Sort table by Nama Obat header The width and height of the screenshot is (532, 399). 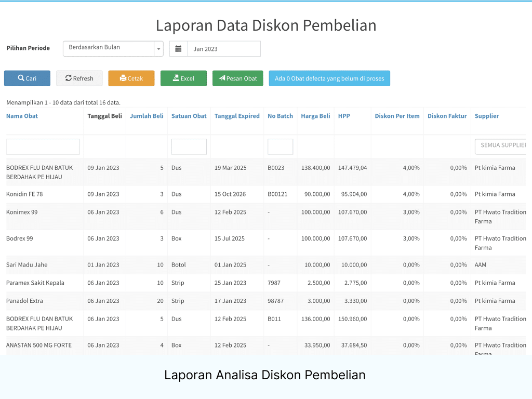(22, 116)
